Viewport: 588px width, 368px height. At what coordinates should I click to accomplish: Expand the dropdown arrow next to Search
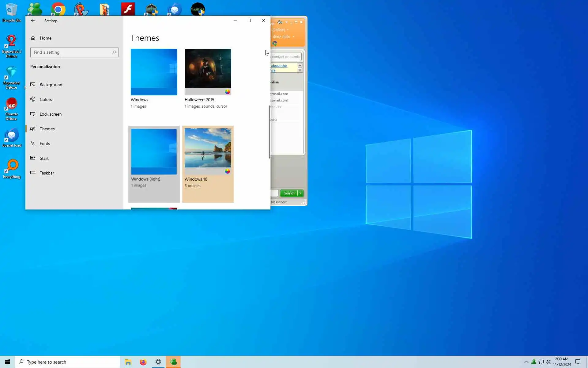300,193
